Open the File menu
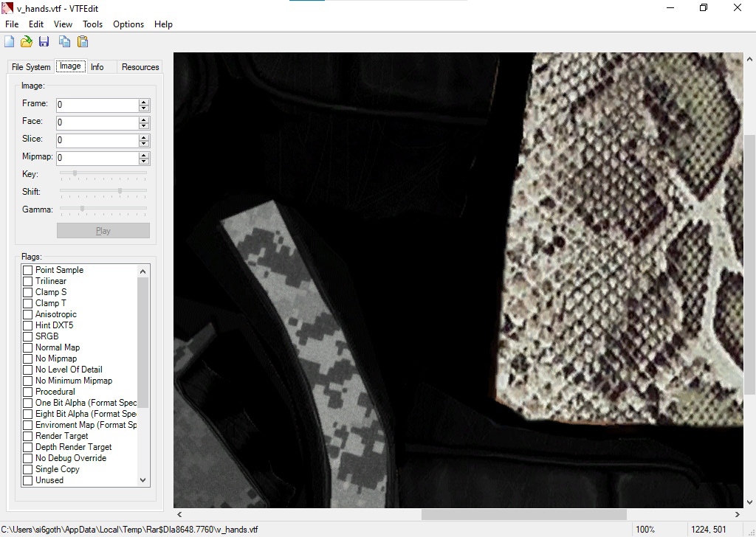756x537 pixels. tap(12, 24)
